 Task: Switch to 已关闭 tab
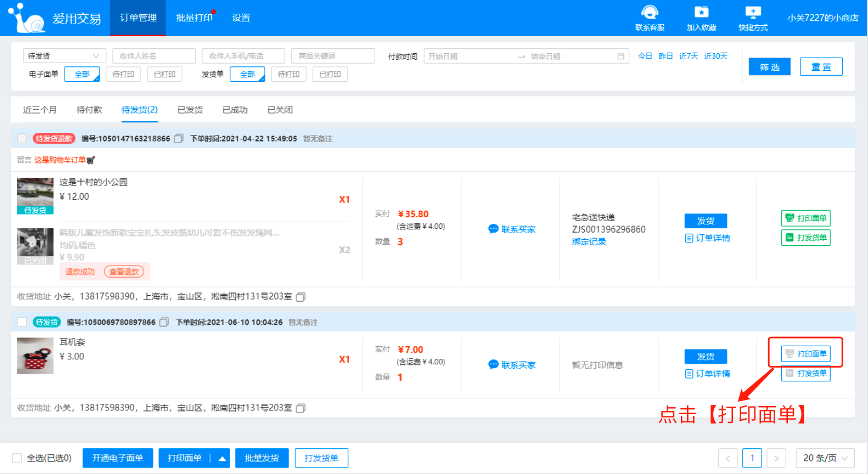click(x=280, y=110)
